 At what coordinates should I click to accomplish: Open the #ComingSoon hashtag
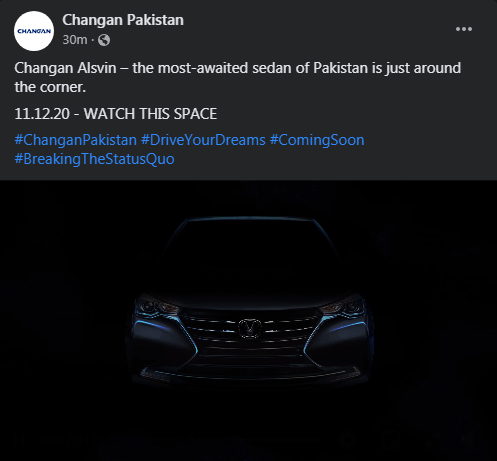317,140
